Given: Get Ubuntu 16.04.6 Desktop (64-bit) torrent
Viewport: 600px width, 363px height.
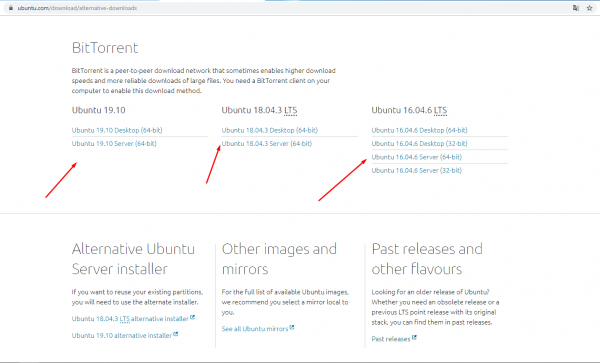Looking at the screenshot, I should 419,130.
